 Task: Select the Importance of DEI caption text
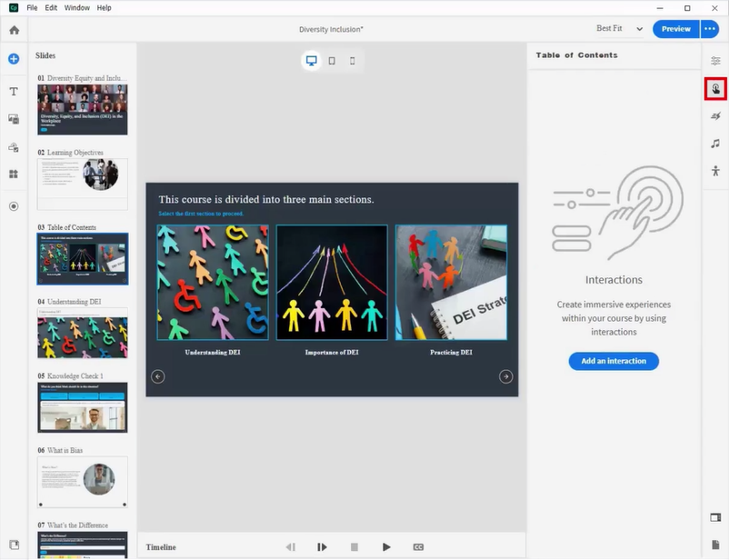pyautogui.click(x=332, y=353)
